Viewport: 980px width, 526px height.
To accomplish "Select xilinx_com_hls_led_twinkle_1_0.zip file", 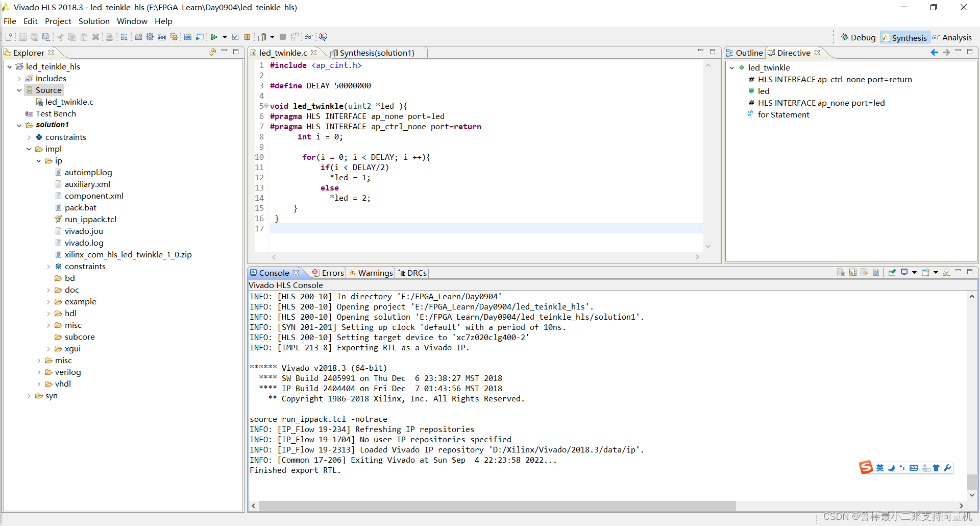I will coord(128,255).
